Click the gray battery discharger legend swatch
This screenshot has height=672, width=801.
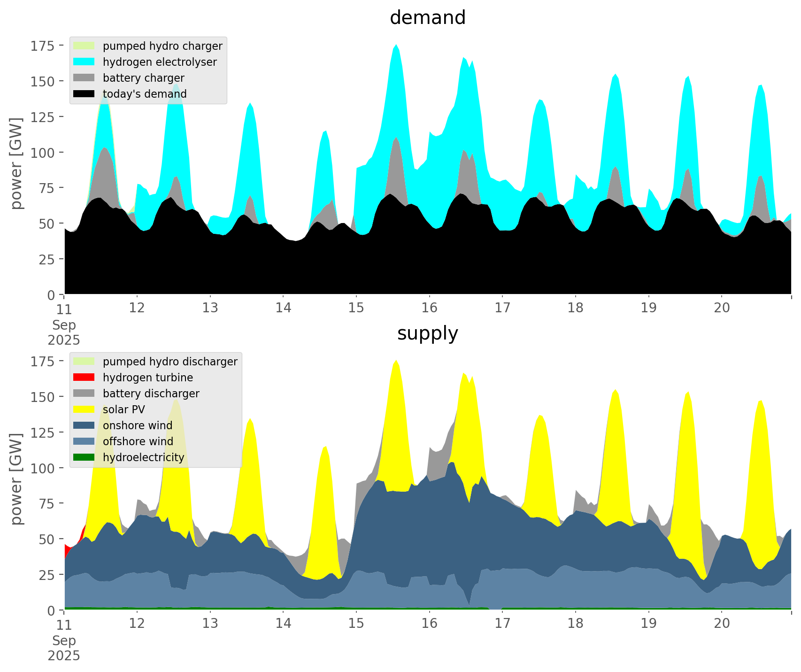tap(84, 394)
